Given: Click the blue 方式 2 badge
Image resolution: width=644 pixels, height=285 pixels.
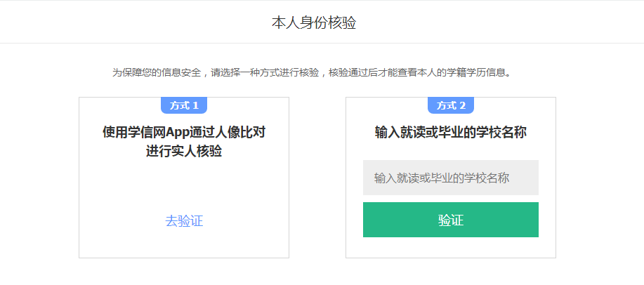Looking at the screenshot, I should [x=451, y=105].
